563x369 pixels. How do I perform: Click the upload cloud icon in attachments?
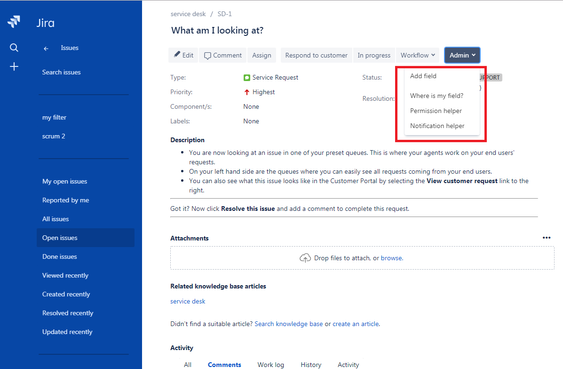(305, 258)
